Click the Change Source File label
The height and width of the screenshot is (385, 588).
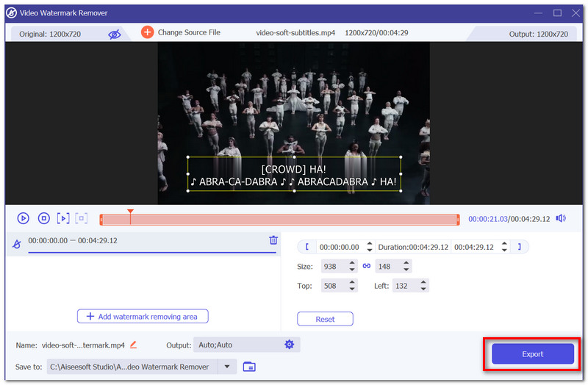coord(189,32)
